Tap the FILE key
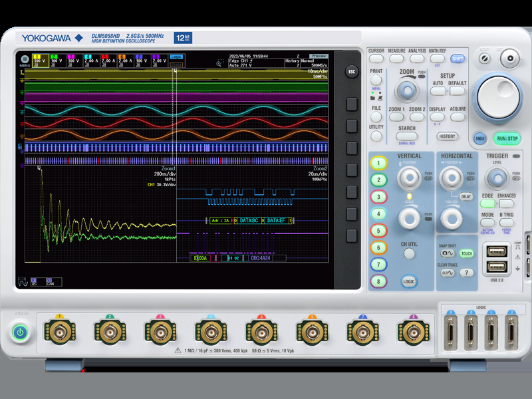The width and height of the screenshot is (532, 399). tap(376, 117)
